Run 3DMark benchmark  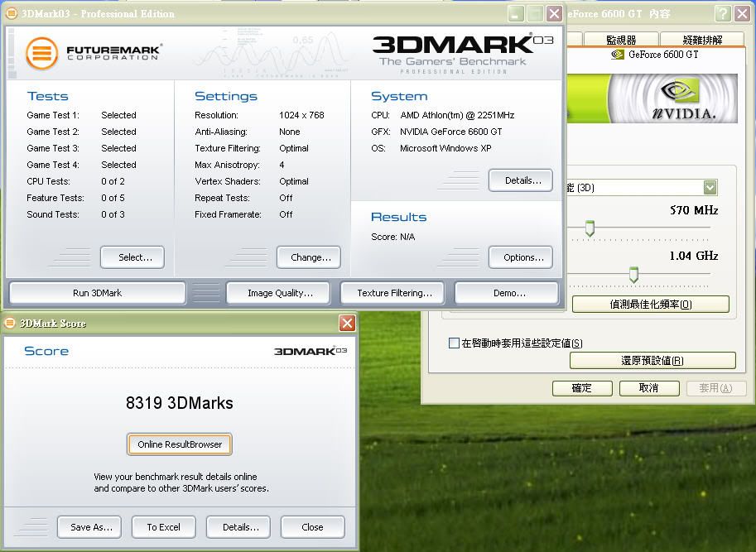pos(98,293)
